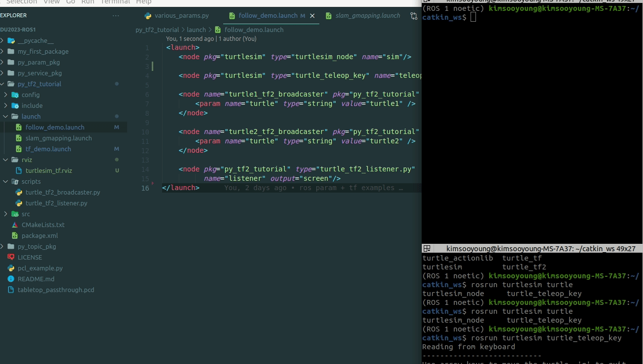Viewport: 643px width, 364px height.
Task: Click the info icon beside README.md
Action: tap(11, 279)
